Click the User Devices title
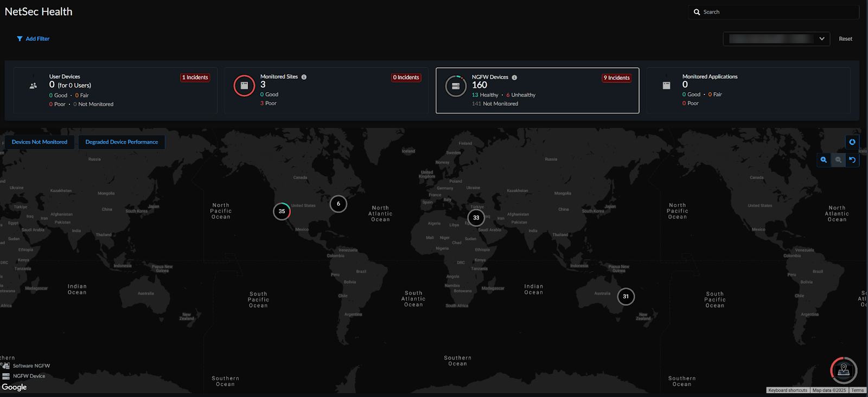This screenshot has width=868, height=397. 65,76
